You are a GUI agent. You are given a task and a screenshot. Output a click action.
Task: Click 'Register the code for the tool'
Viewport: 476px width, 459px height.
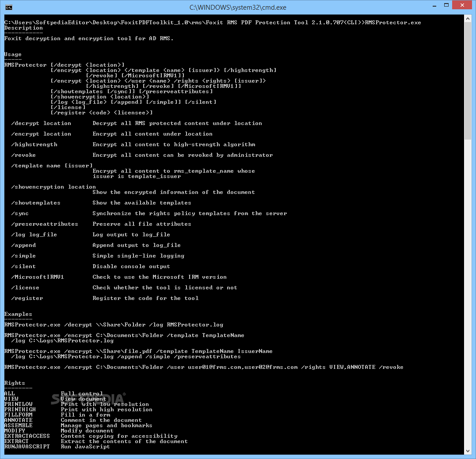[146, 298]
